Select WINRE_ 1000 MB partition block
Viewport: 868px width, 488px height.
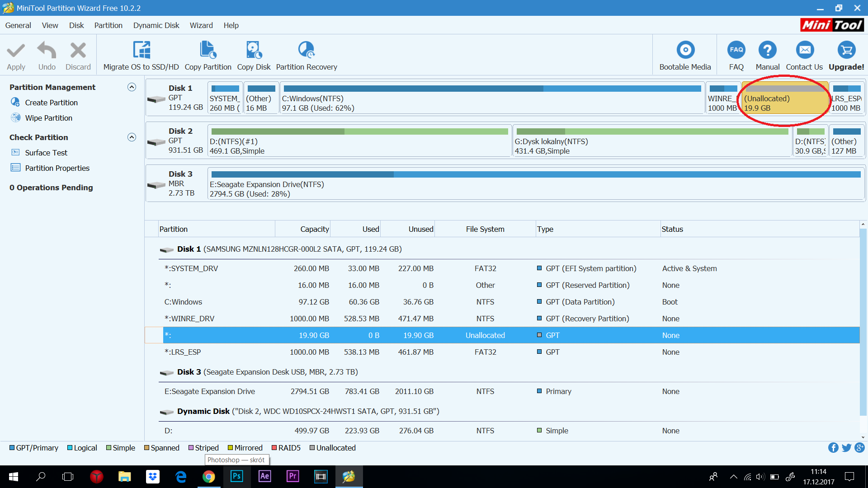(722, 98)
